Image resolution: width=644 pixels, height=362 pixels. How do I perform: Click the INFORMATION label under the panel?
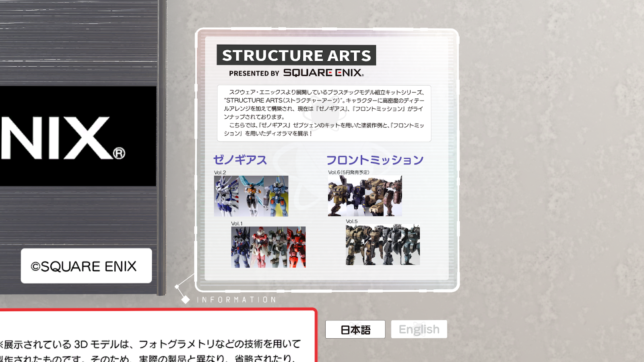(x=237, y=300)
